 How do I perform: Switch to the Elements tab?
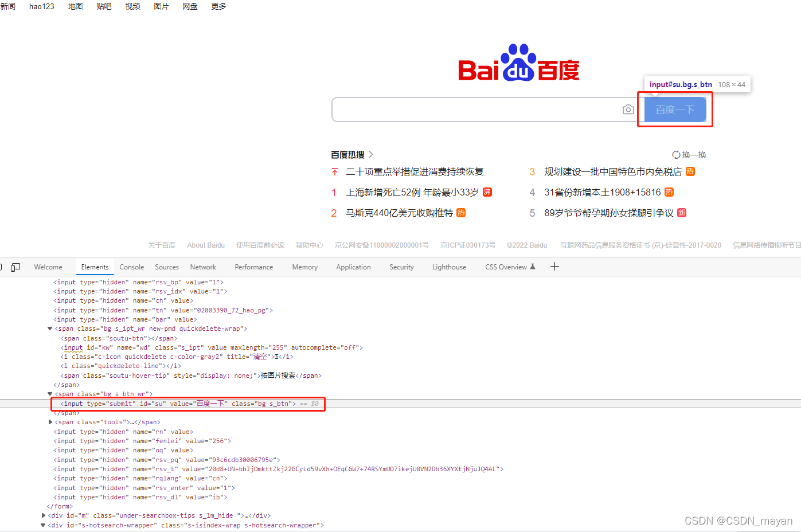95,267
